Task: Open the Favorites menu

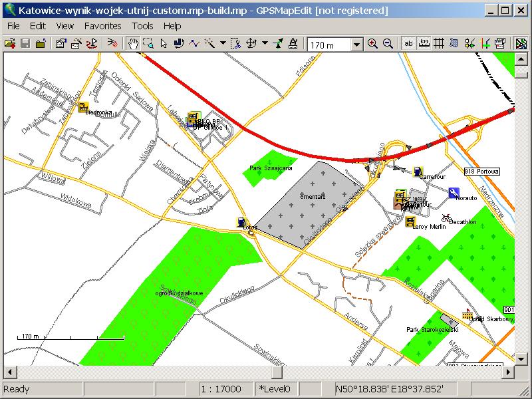Action: click(102, 26)
